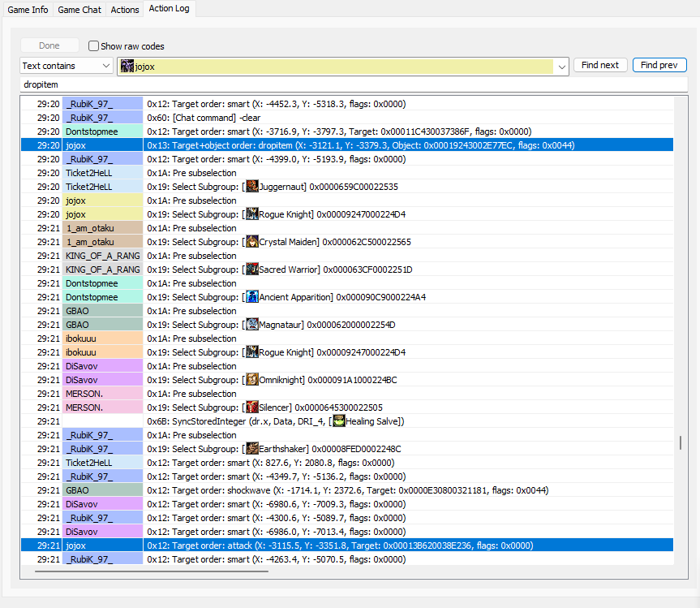Click the ibokuuu Pre subselection row
The image size is (700, 608).
347,338
